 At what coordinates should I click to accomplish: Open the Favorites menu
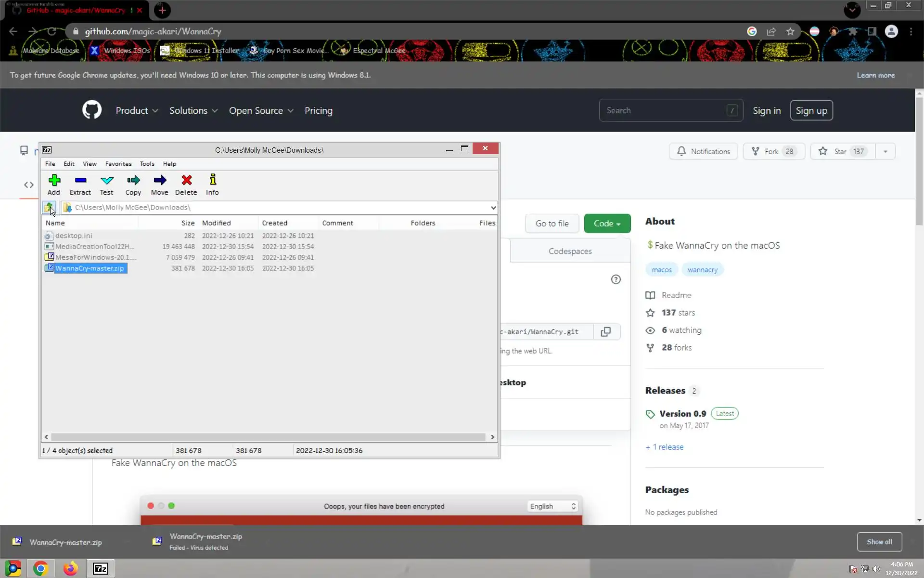pos(118,164)
